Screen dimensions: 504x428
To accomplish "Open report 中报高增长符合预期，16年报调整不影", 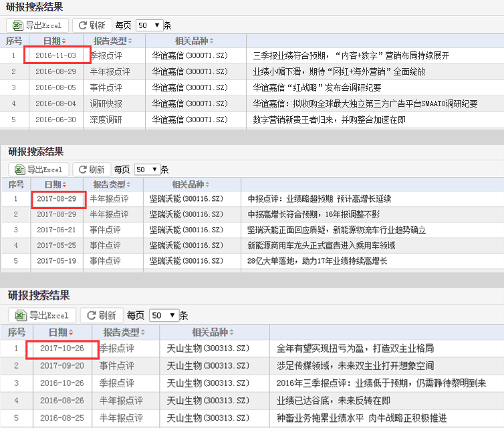I will [x=313, y=214].
